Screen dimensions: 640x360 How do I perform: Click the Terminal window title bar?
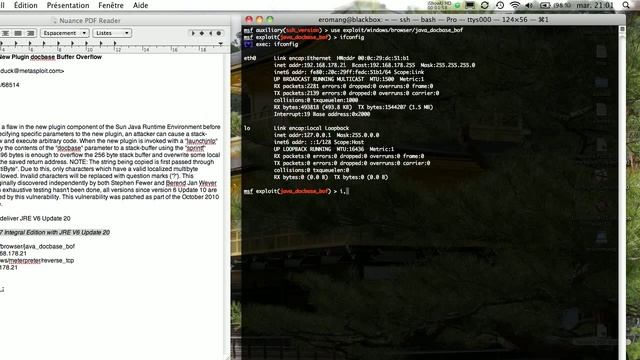tap(433, 20)
